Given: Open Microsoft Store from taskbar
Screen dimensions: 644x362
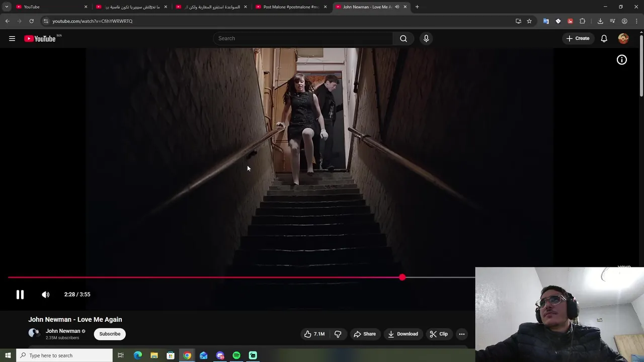Looking at the screenshot, I should (x=171, y=355).
